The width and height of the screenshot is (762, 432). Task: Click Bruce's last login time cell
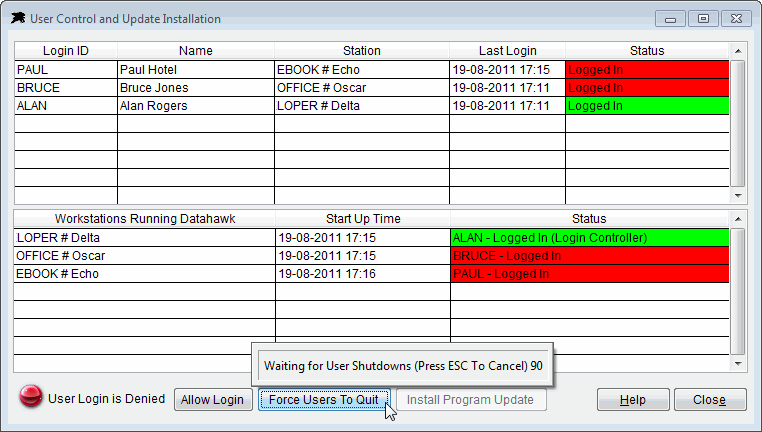[507, 87]
